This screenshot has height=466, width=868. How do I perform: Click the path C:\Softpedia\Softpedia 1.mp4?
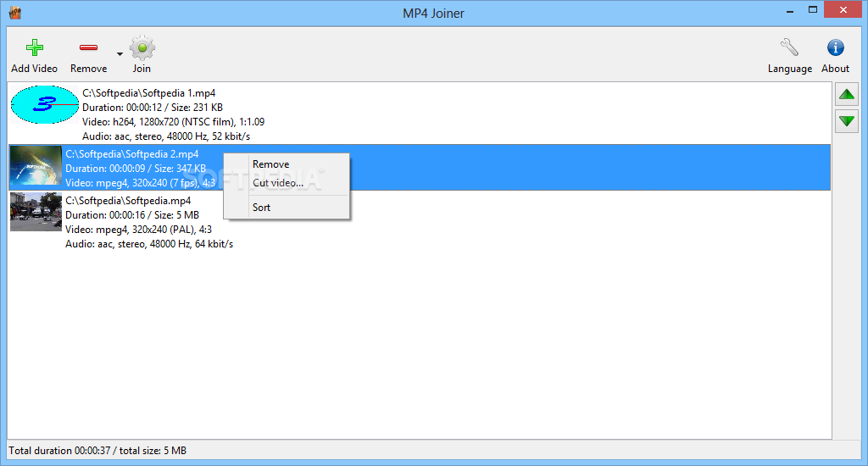click(149, 93)
